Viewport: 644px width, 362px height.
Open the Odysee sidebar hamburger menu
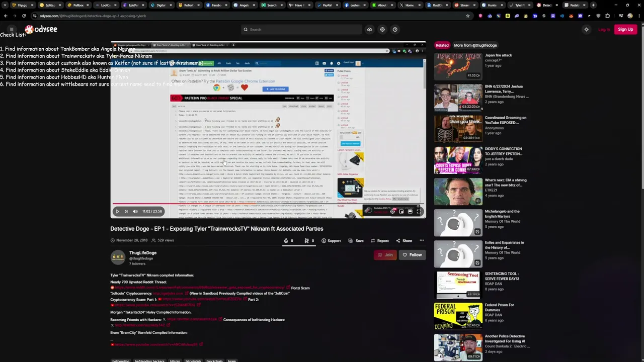pos(12,29)
